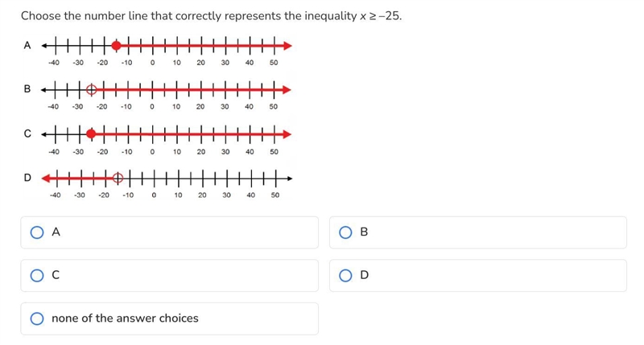Click the black right arrowhead on number line D
644x345 pixels.
(290, 179)
